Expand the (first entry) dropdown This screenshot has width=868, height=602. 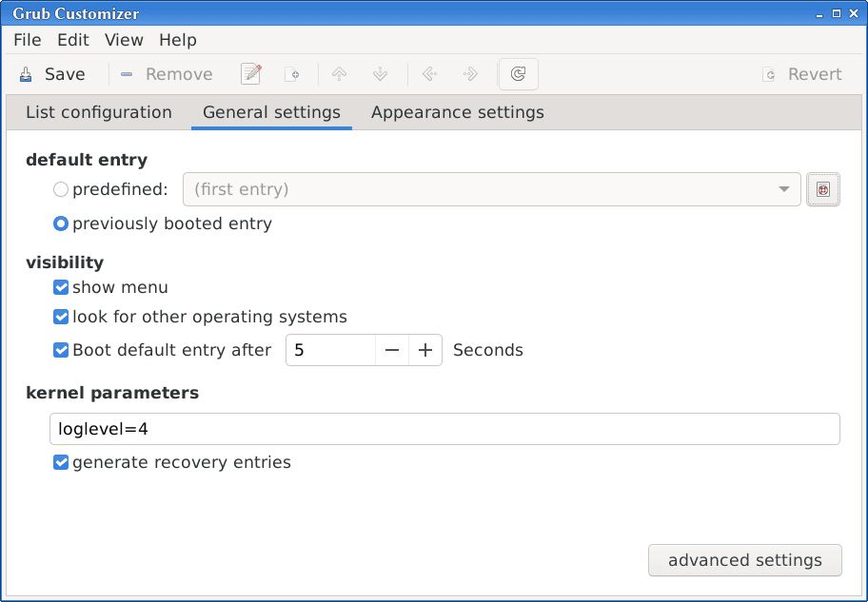coord(491,189)
